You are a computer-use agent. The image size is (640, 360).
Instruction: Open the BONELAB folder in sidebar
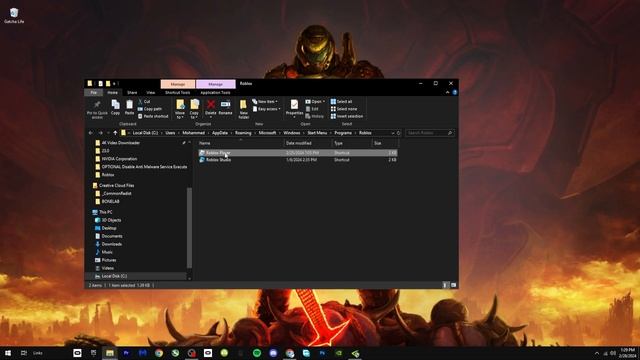pyautogui.click(x=107, y=201)
